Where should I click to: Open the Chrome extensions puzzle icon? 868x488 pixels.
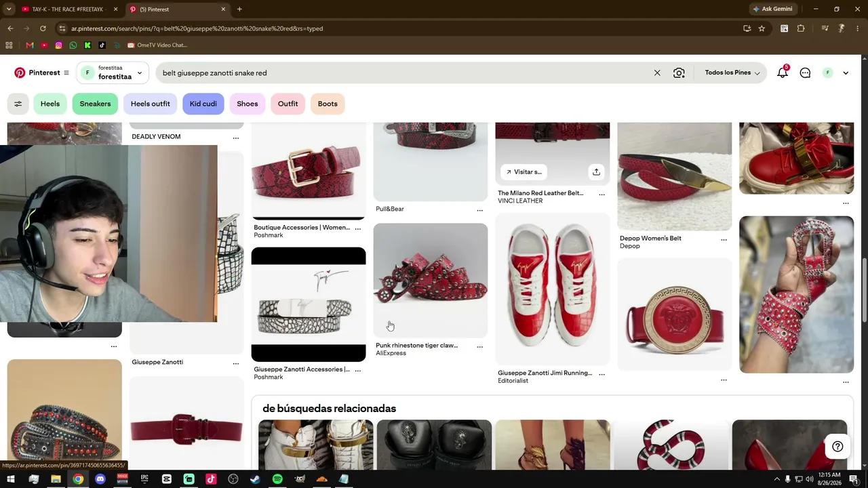coord(801,28)
